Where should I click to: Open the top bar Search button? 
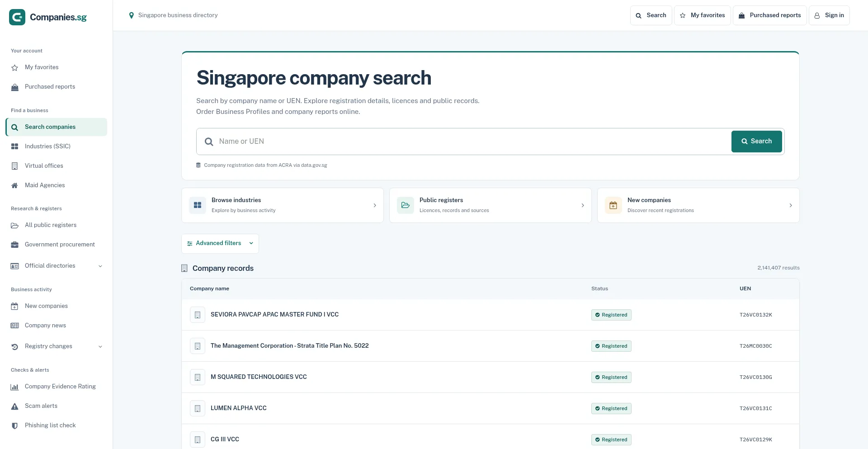click(651, 15)
